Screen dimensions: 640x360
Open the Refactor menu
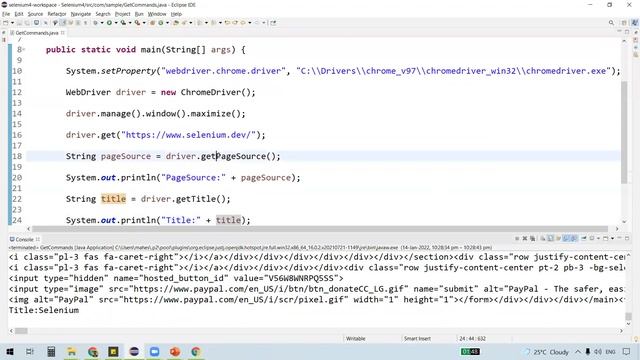click(x=57, y=14)
